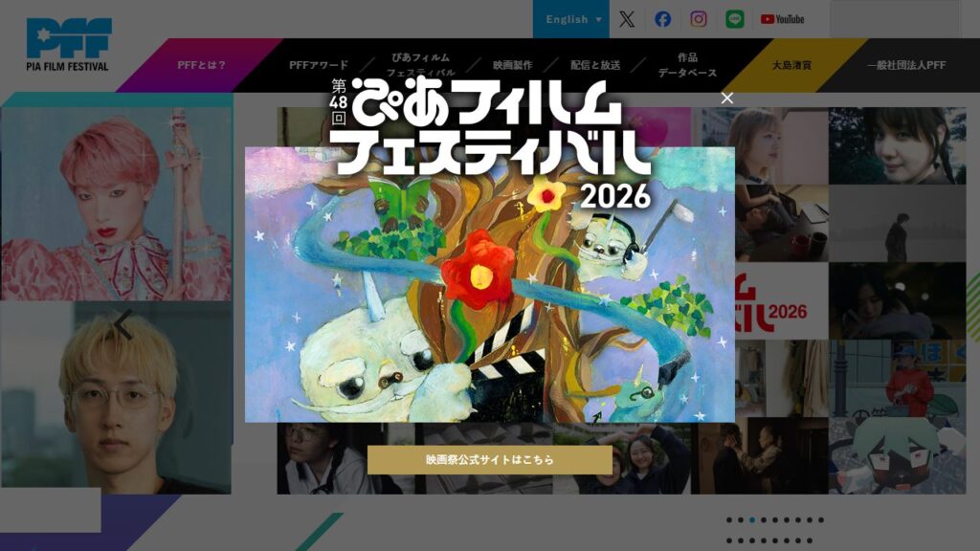Open the pink-haired person slide image

pyautogui.click(x=116, y=204)
